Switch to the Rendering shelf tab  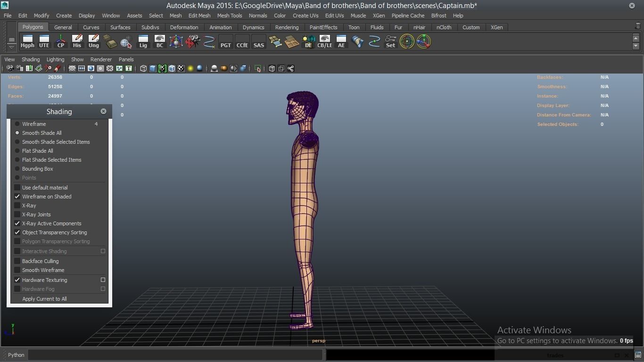point(287,27)
